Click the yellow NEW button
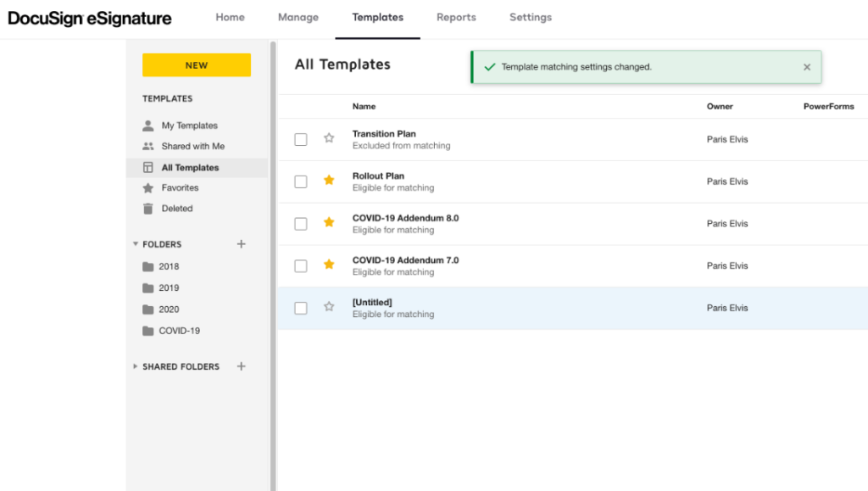 pyautogui.click(x=197, y=64)
